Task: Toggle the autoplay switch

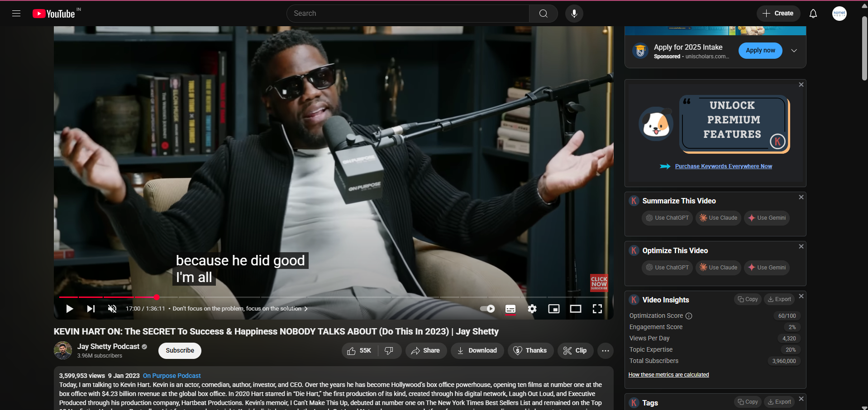Action: point(487,309)
